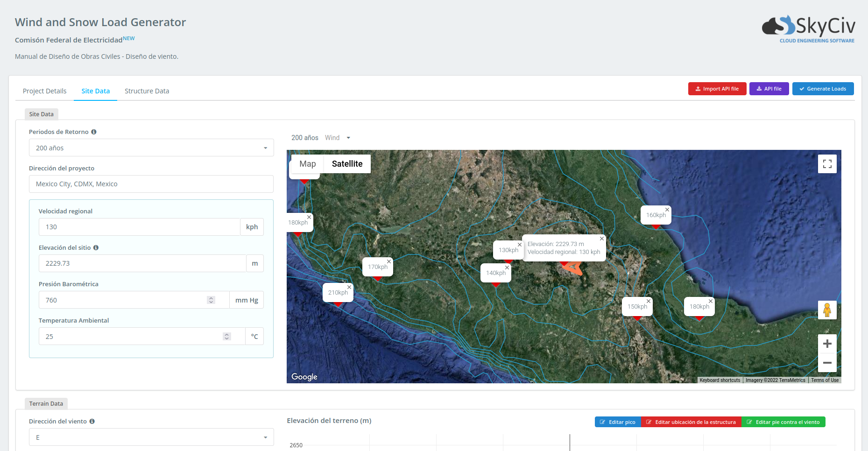Viewport: 868px width, 451px height.
Task: Expand the Dirección del viento dropdown
Action: coord(151,437)
